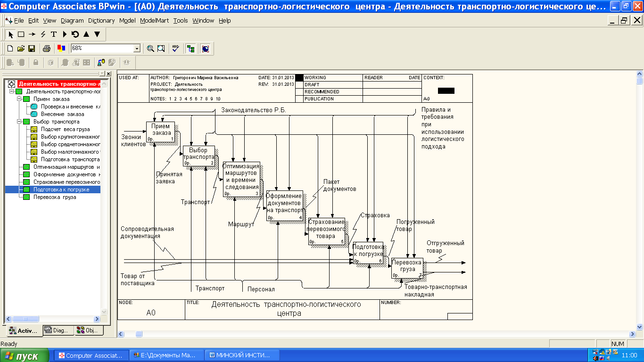Open the View menu
The width and height of the screenshot is (644, 362).
pos(50,21)
